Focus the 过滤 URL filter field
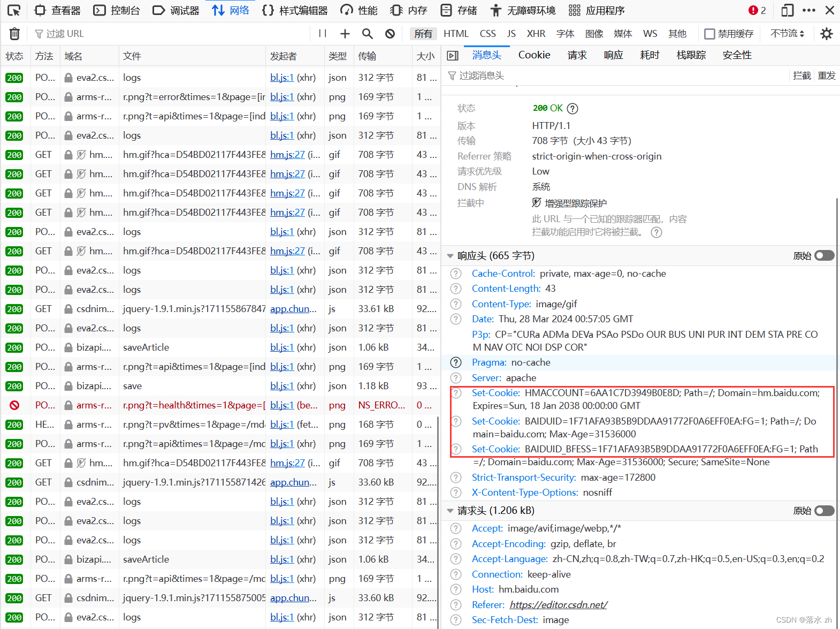The image size is (840, 629). [x=171, y=34]
